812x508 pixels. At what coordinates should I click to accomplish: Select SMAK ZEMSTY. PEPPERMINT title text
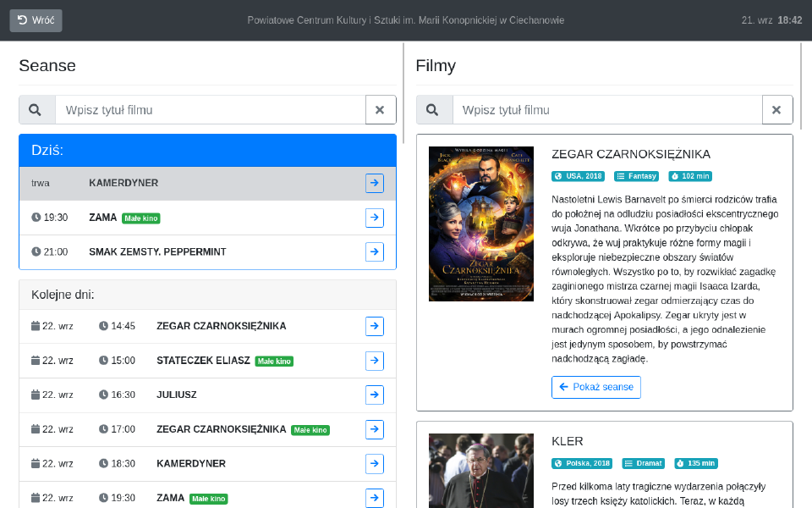[157, 252]
